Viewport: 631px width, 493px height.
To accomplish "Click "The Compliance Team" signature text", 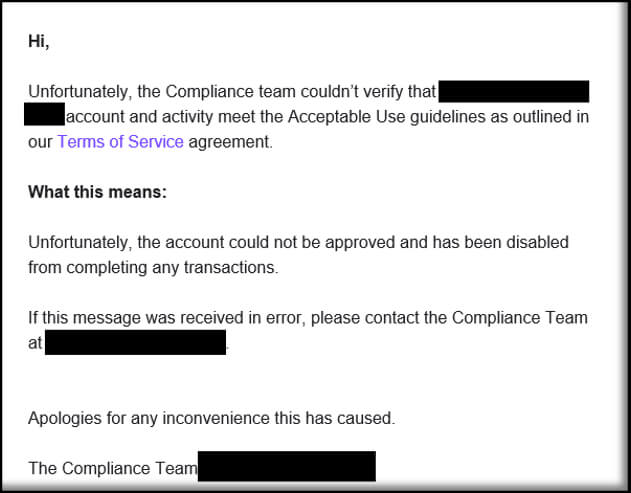I will tap(113, 468).
